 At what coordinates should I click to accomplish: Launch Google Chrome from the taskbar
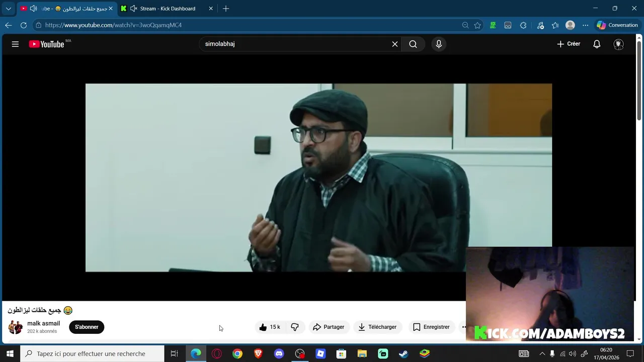pos(237,354)
